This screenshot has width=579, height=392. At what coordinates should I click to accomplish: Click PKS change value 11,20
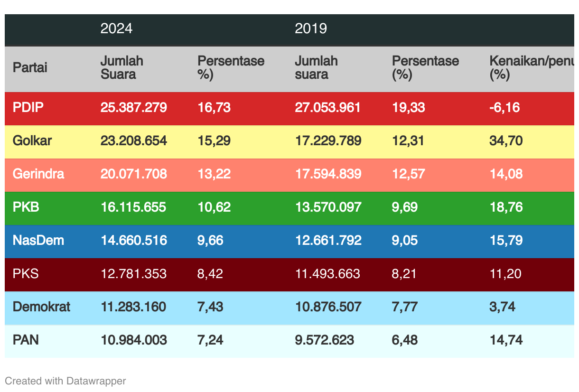click(505, 273)
